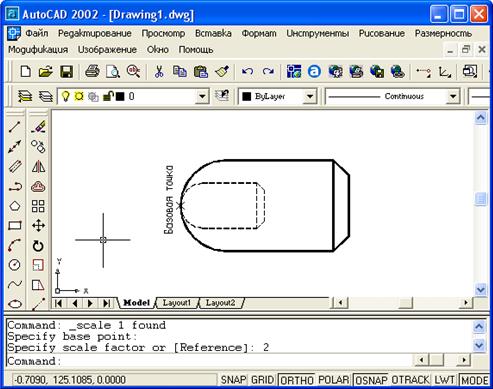Switch to the Model tab
The width and height of the screenshot is (493, 389).
coord(136,303)
